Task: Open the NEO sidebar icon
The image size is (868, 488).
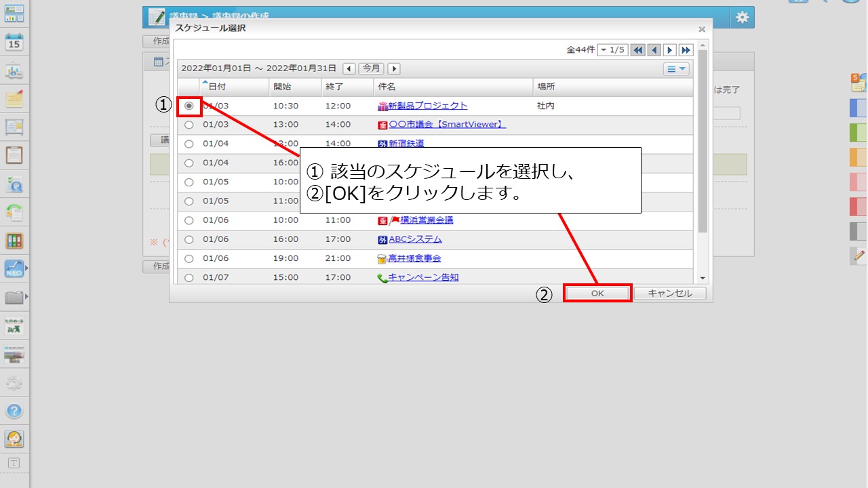Action: pos(14,269)
